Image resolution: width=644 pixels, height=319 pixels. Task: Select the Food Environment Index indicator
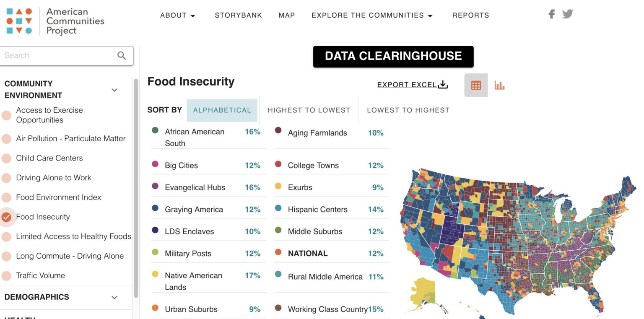pos(6,197)
